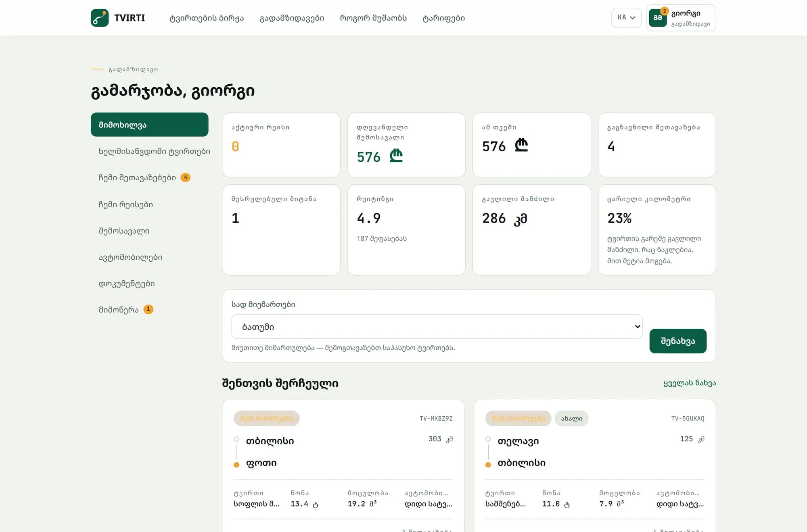Viewport: 807px width, 532px height.
Task: Click the რეიტინგი 4.9 card
Action: coord(406,230)
